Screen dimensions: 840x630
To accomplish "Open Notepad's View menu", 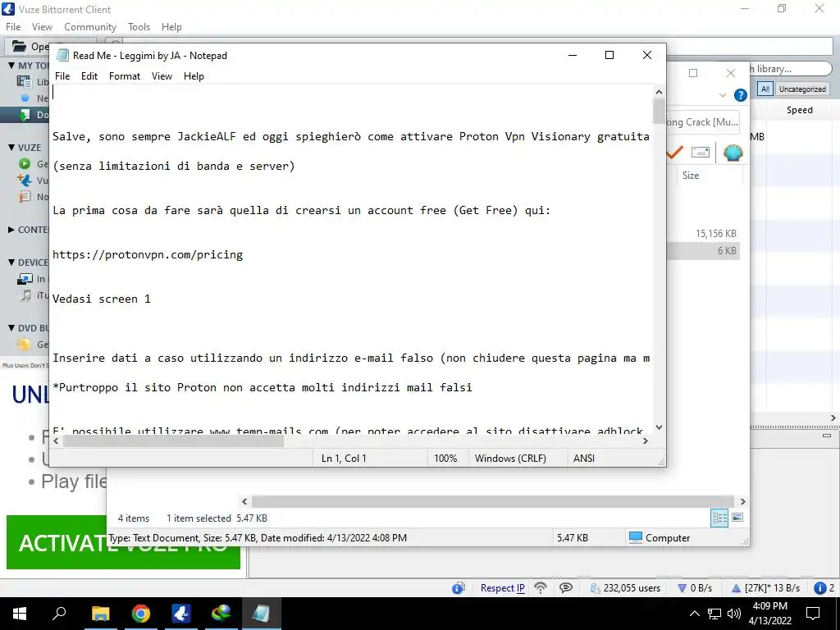I will click(x=162, y=76).
